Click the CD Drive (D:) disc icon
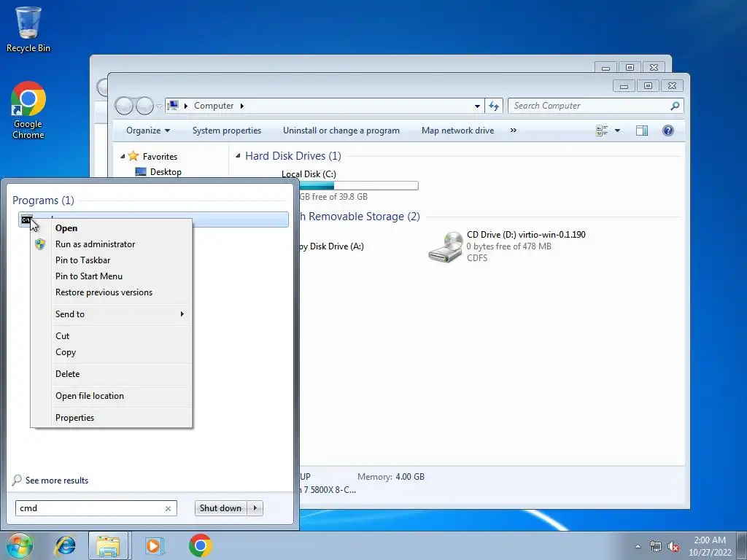Viewport: 747px width, 560px height. tap(446, 246)
